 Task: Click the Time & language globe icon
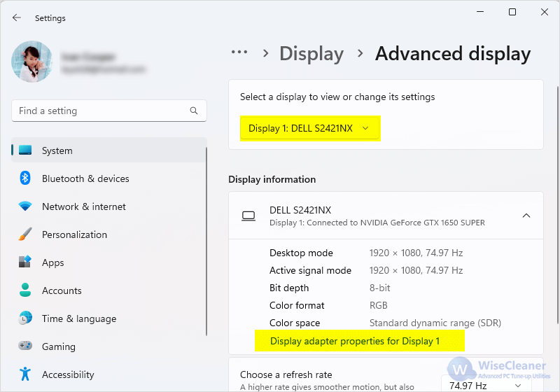pyautogui.click(x=25, y=318)
